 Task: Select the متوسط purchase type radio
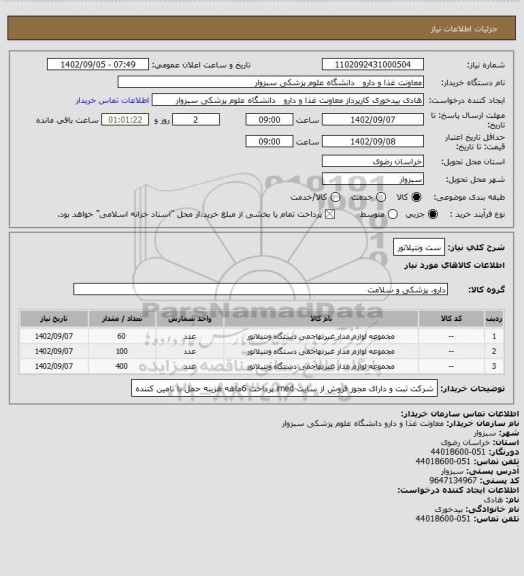coord(393,214)
